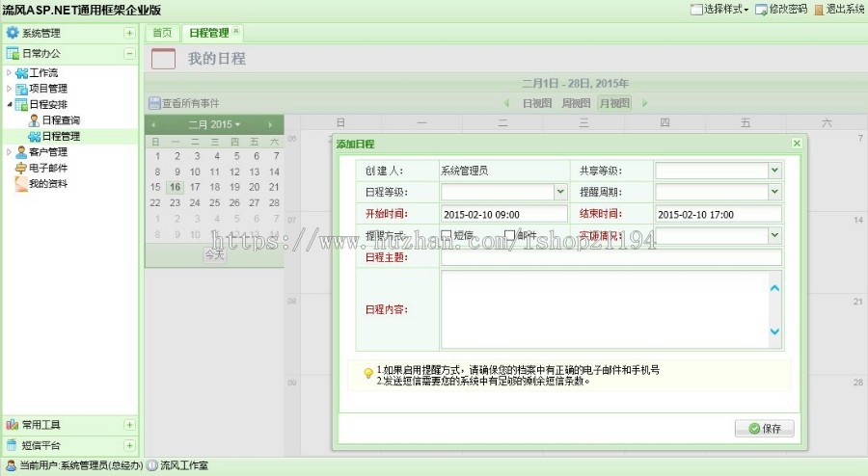Show the next month in the mini calendar

coord(270,125)
